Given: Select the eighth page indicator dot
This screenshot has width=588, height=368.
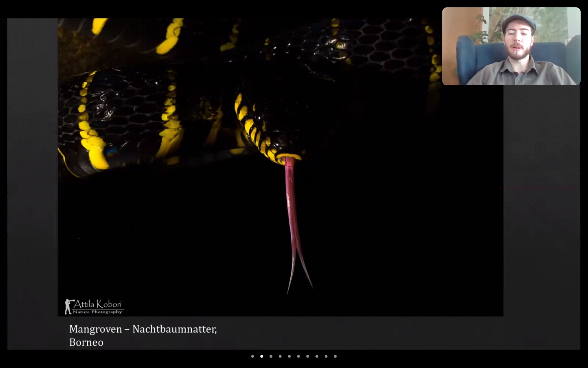Looking at the screenshot, I should point(317,356).
